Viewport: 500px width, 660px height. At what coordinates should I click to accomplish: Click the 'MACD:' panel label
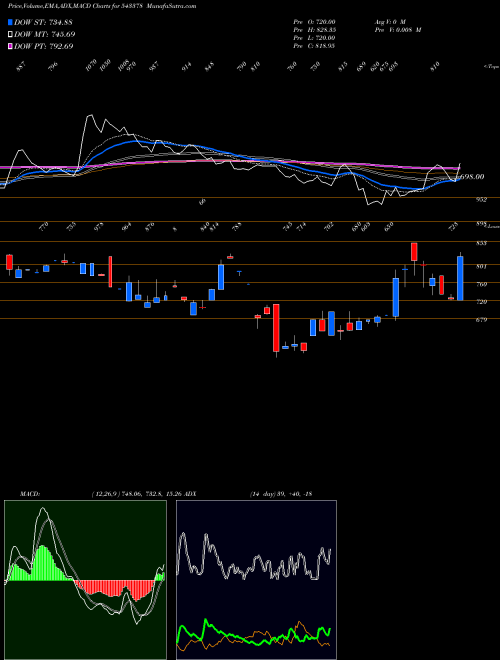coord(30,493)
